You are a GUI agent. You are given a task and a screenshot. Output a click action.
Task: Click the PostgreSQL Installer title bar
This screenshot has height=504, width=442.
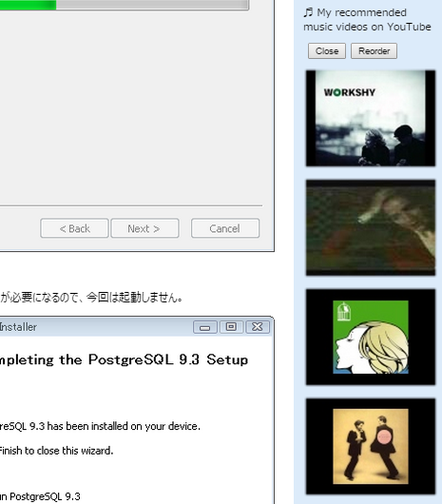point(96,327)
